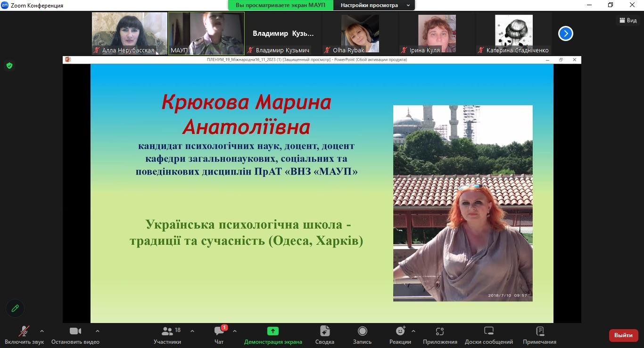Click slide line 'традиції та сучасність (Одеса, Харків)'

(x=247, y=241)
